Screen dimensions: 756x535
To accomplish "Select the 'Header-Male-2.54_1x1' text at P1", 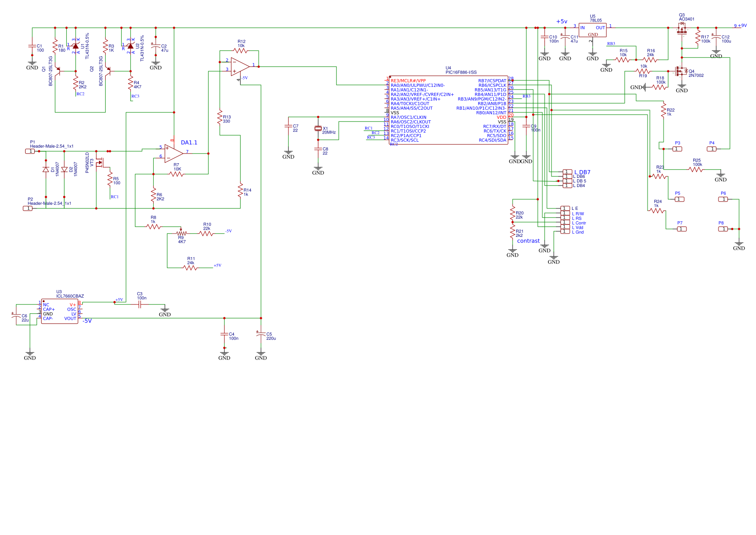I will click(52, 146).
